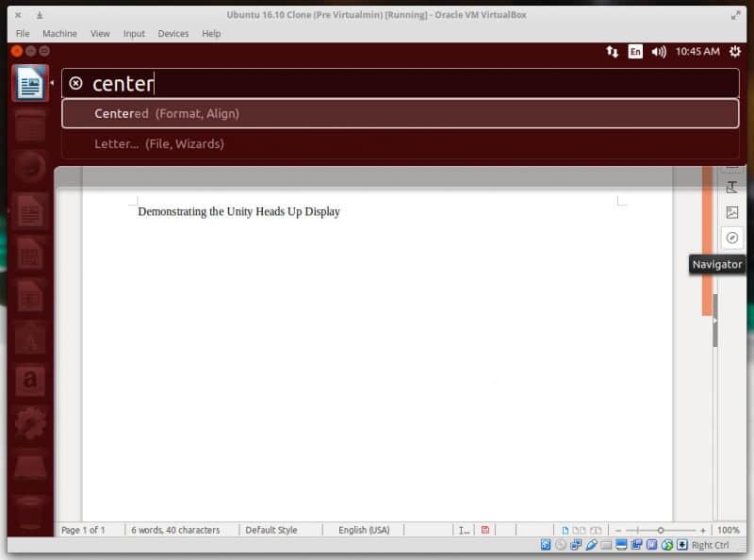Open the Styles sidebar panel

click(732, 187)
